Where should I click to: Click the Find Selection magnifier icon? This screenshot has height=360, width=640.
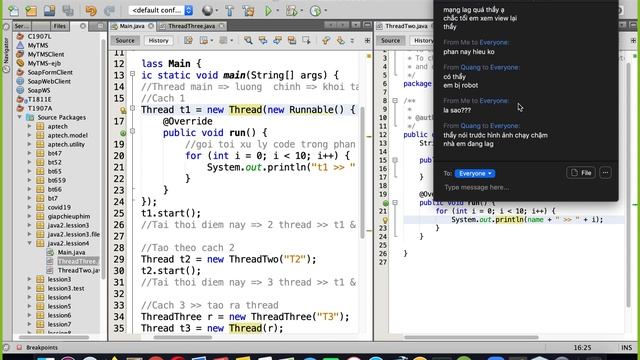tap(248, 40)
